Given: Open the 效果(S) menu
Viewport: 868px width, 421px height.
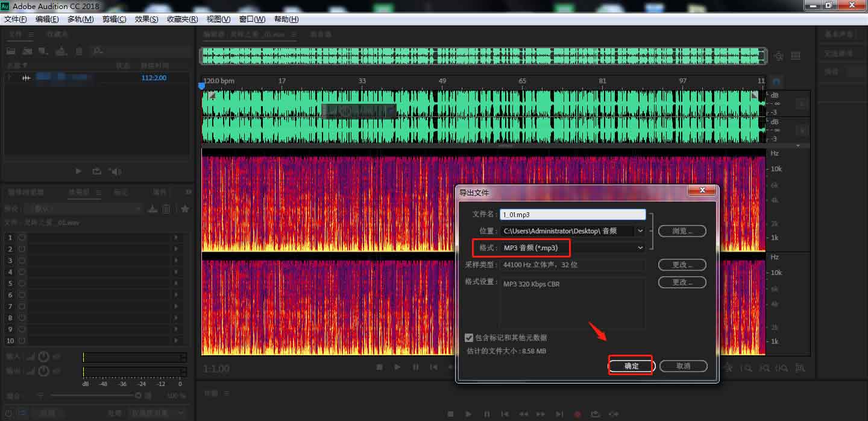Looking at the screenshot, I should 146,19.
